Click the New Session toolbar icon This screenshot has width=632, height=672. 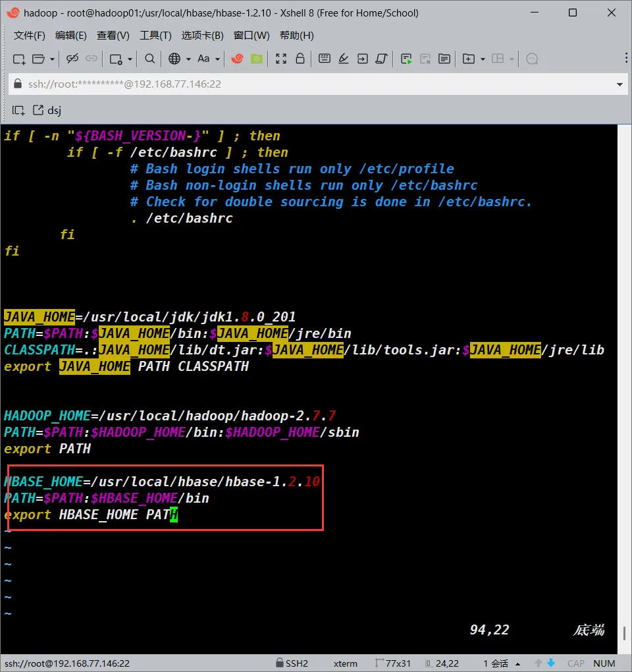coord(19,59)
